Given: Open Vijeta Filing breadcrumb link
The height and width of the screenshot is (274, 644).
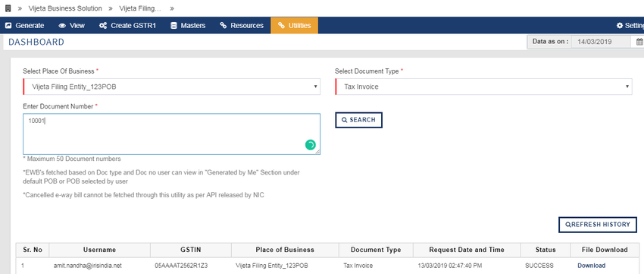Looking at the screenshot, I should (140, 8).
